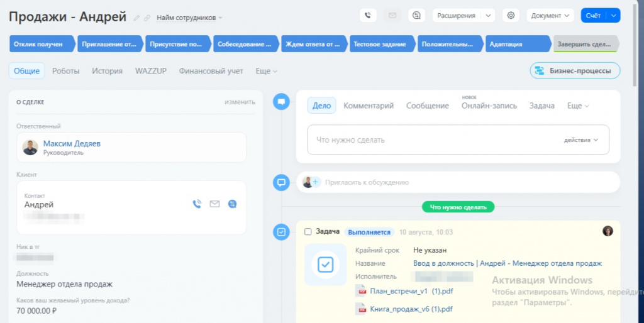Open the WAZZUP tab

point(151,71)
